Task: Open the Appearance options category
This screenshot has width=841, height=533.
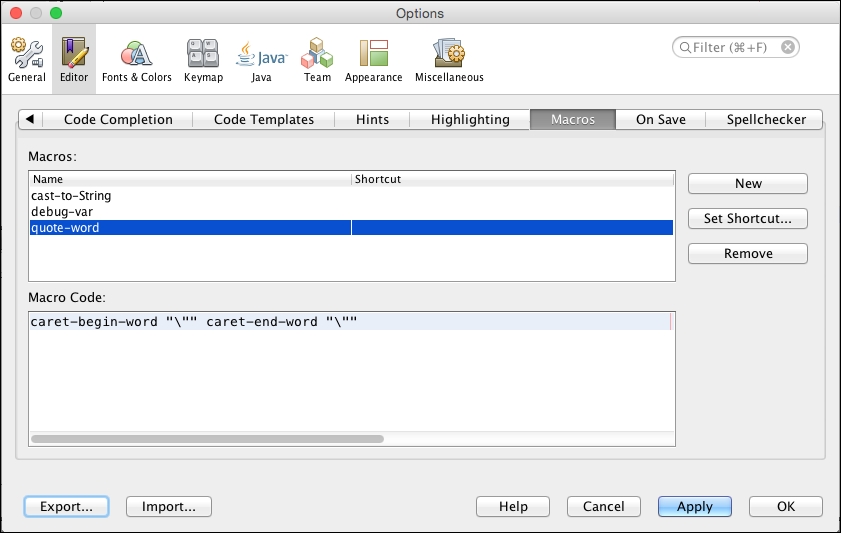Action: coord(373,58)
